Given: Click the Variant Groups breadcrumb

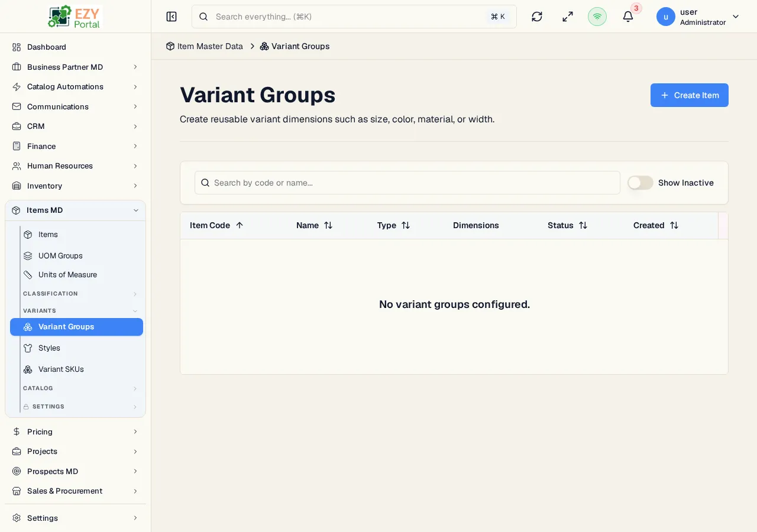Looking at the screenshot, I should coord(295,46).
